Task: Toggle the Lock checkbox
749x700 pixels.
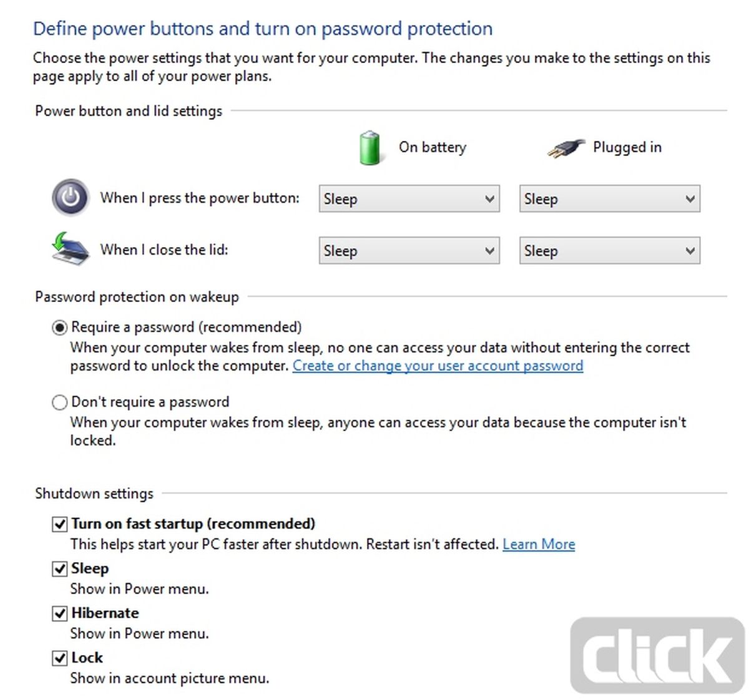Action: 60,658
